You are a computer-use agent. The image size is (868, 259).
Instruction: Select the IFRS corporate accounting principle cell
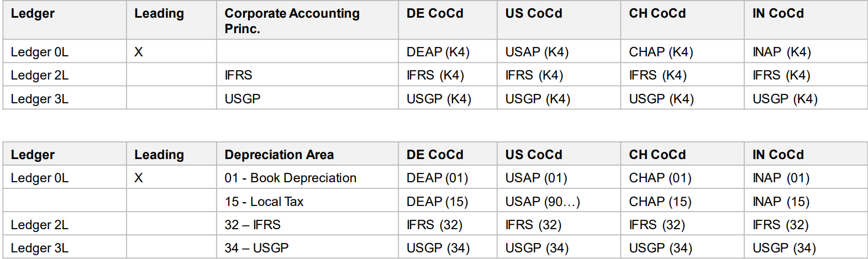click(307, 75)
